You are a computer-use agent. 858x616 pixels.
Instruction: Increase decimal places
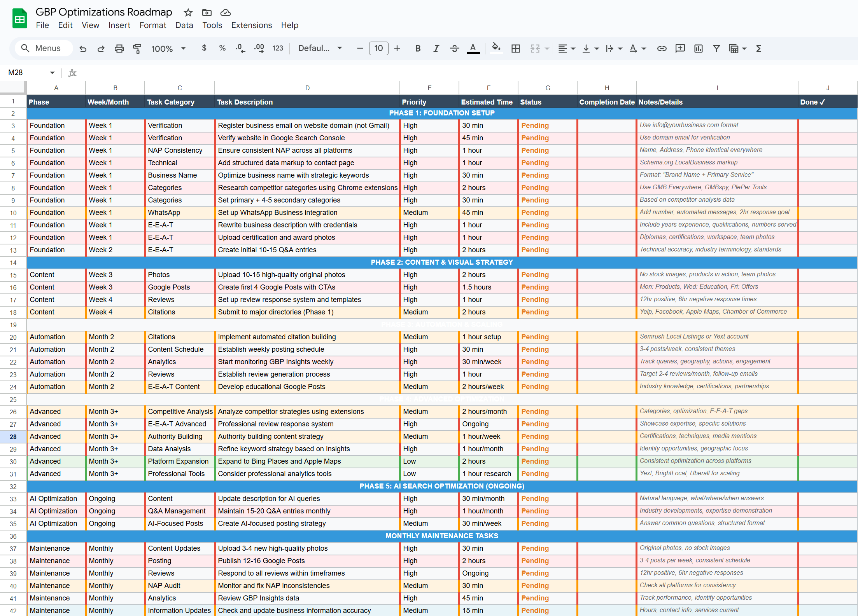[259, 48]
